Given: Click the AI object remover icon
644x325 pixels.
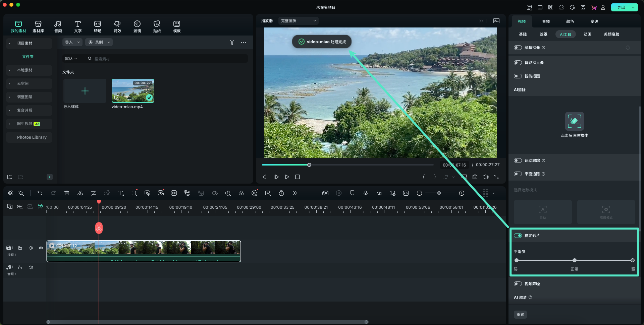Looking at the screenshot, I should [x=574, y=121].
